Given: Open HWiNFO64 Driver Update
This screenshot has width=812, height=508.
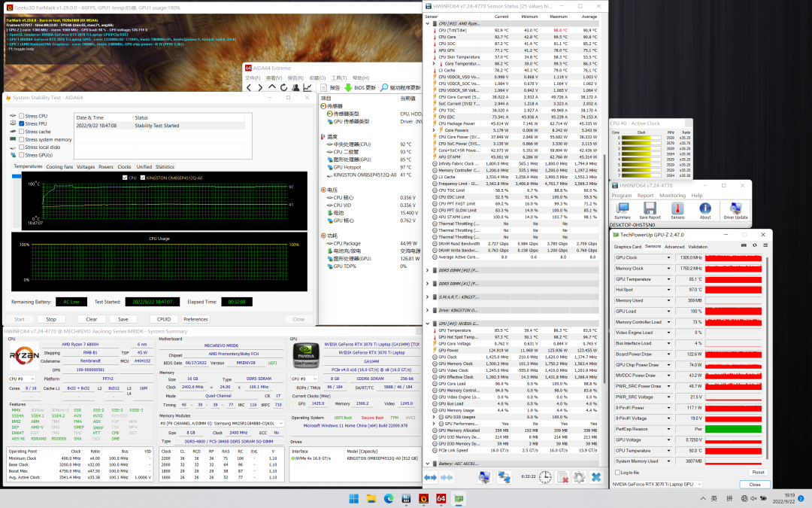Looking at the screenshot, I should 735,208.
